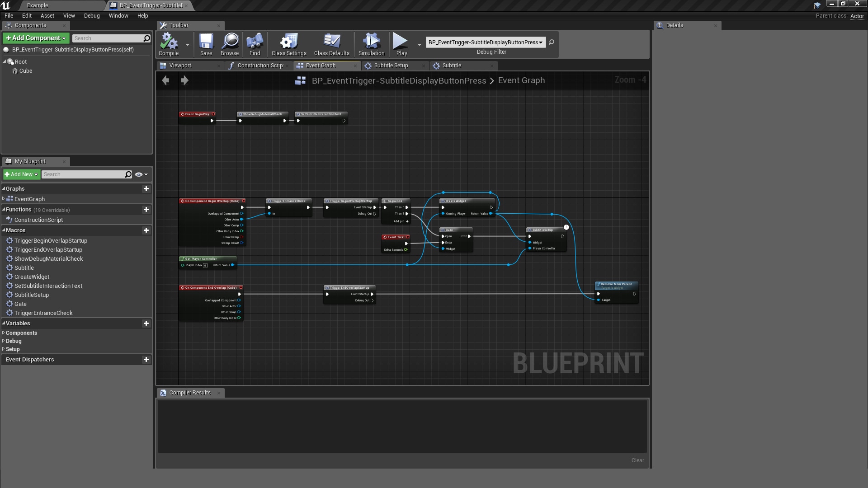Select the ConstructionScript function in Functions list
Screen dimensions: 868x488
pyautogui.click(x=38, y=220)
